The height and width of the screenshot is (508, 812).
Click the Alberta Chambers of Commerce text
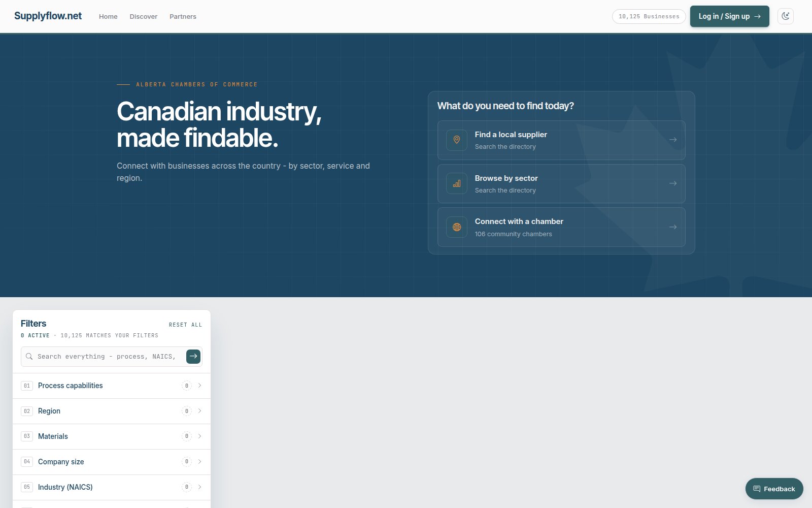[x=197, y=84]
